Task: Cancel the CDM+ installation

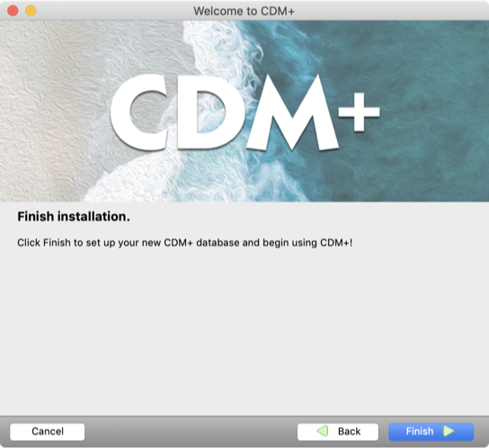Action: [47, 432]
